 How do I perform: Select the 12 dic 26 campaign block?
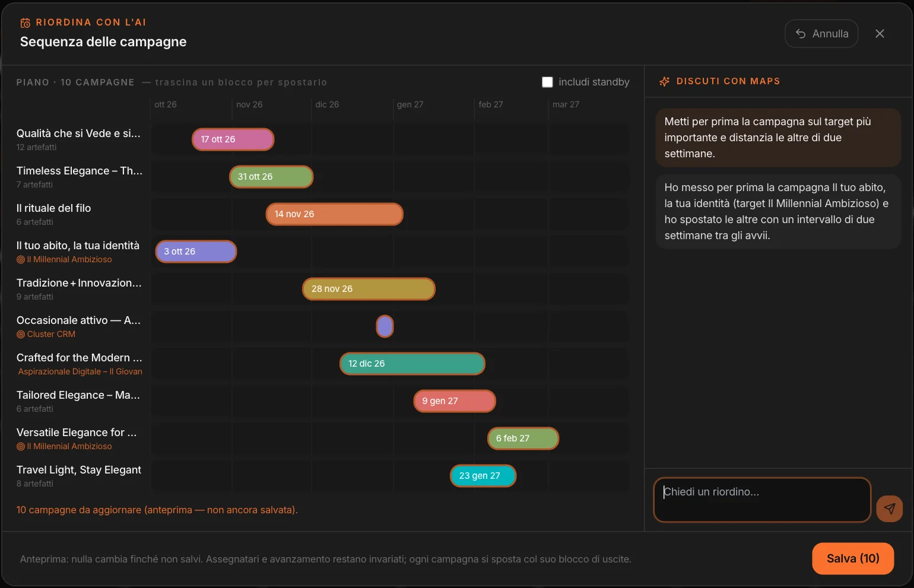[x=412, y=364]
